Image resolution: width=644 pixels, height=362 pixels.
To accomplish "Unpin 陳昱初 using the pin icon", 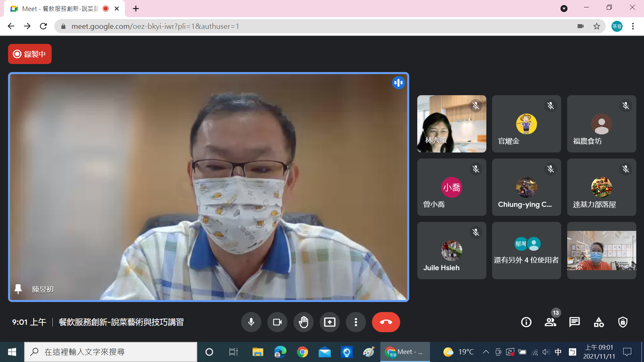I will tap(18, 289).
